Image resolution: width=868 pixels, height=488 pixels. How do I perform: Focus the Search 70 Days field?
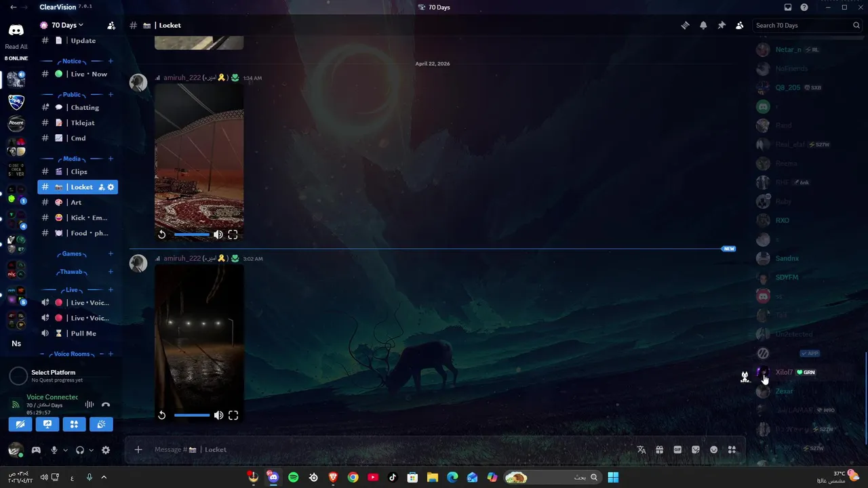pyautogui.click(x=807, y=25)
